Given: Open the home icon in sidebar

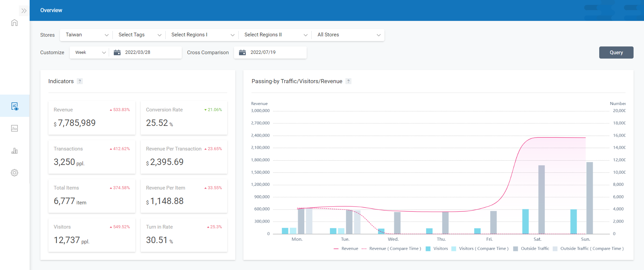Looking at the screenshot, I should [x=14, y=23].
